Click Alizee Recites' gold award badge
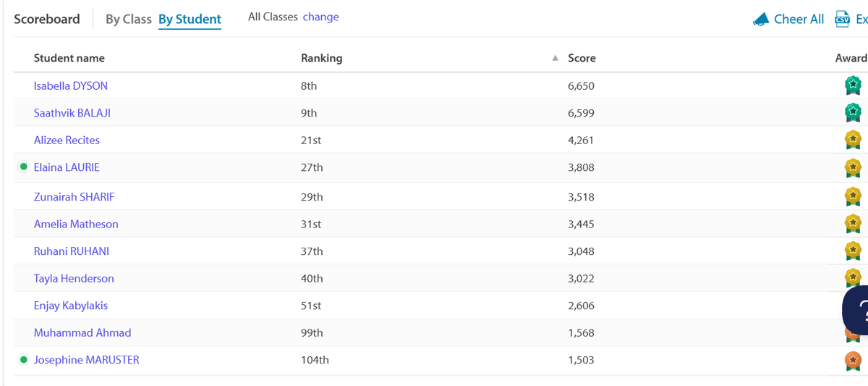868x386 pixels. tap(853, 140)
